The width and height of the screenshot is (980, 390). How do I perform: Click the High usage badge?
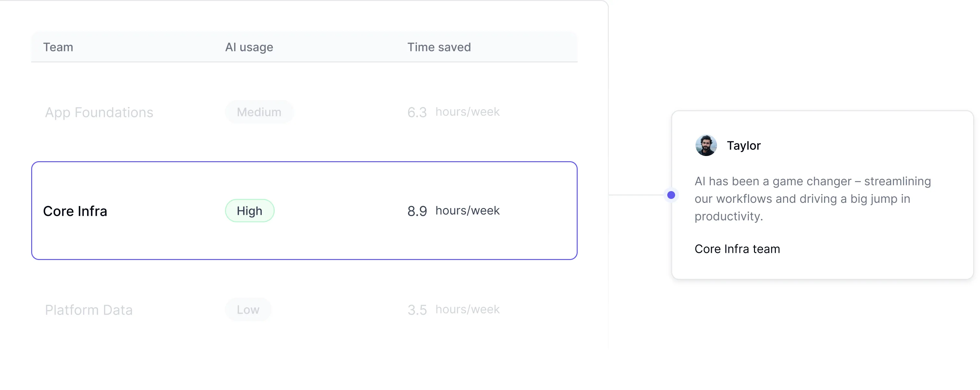click(x=250, y=211)
